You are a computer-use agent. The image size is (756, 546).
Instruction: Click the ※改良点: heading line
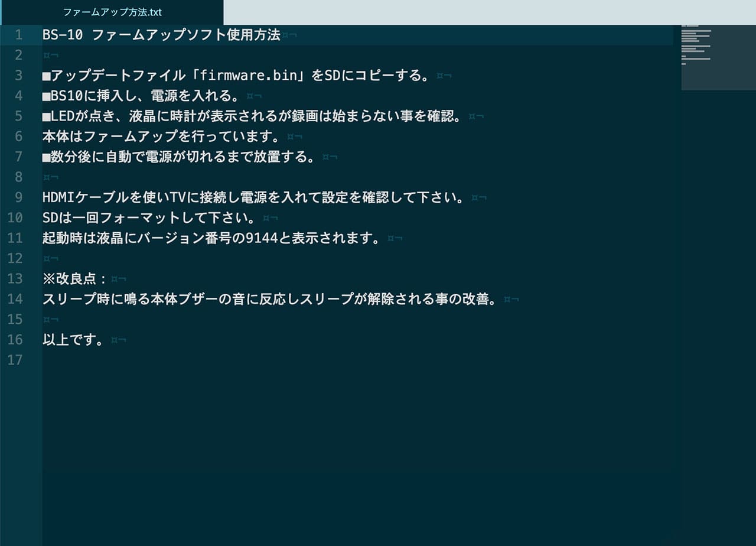click(74, 278)
